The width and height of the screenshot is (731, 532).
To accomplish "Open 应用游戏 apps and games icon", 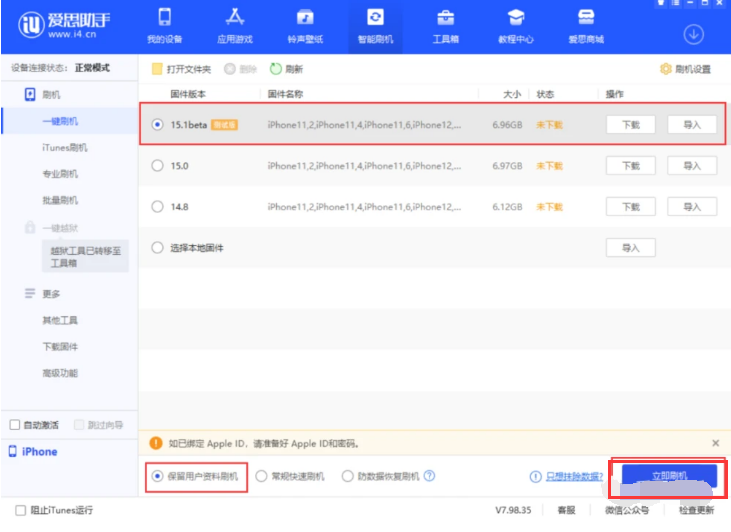I will tap(235, 18).
